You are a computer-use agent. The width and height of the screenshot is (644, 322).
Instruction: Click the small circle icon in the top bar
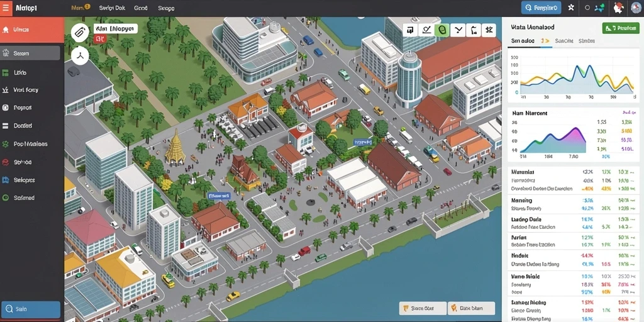pyautogui.click(x=587, y=8)
